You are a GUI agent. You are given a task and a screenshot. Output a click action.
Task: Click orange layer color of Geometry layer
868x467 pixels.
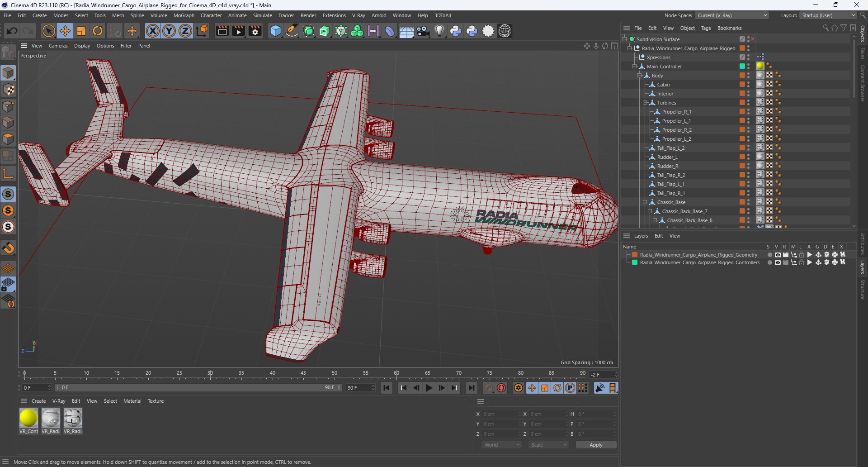[x=635, y=255]
